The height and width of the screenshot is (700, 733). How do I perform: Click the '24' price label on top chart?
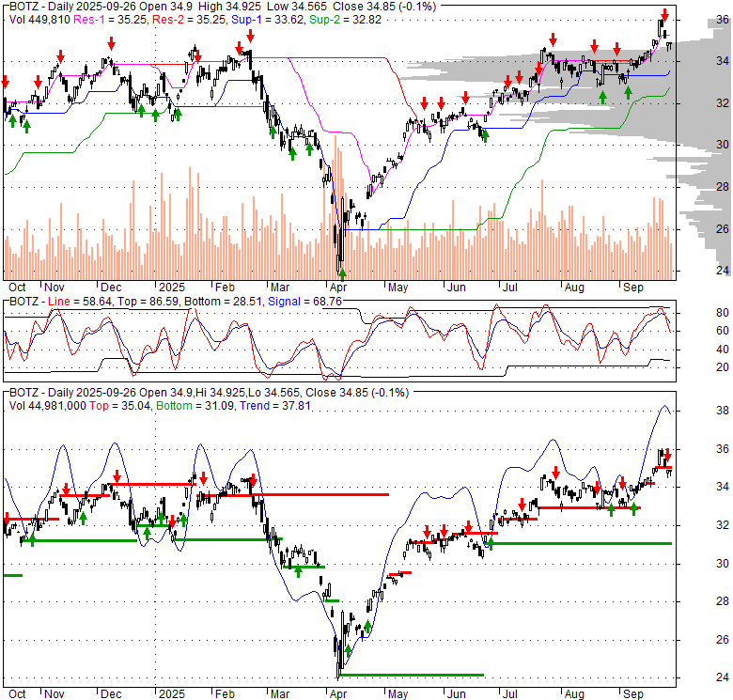click(x=723, y=270)
